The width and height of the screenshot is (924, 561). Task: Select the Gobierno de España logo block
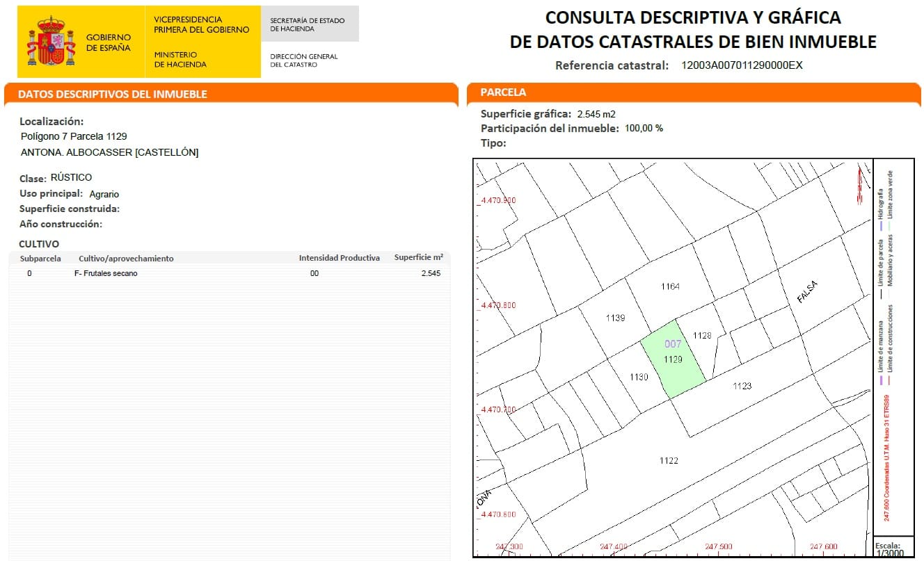pyautogui.click(x=80, y=40)
